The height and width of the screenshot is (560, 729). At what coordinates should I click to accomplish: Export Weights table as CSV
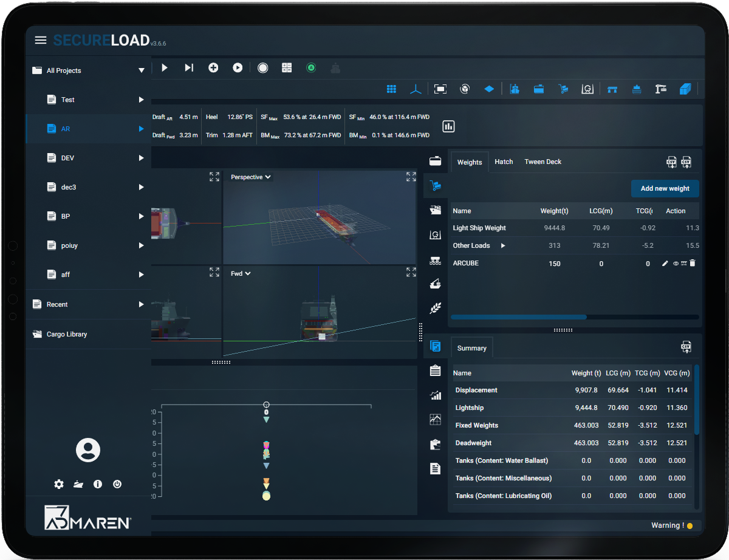[671, 162]
